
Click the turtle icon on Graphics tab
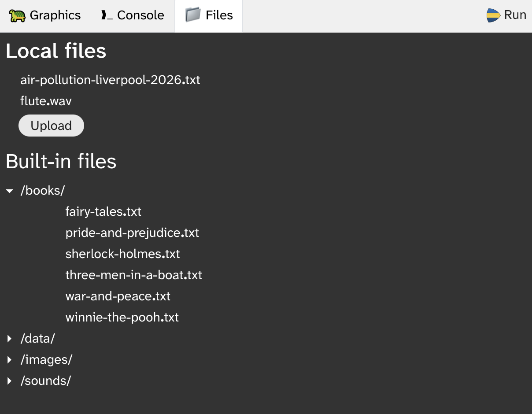pyautogui.click(x=18, y=15)
